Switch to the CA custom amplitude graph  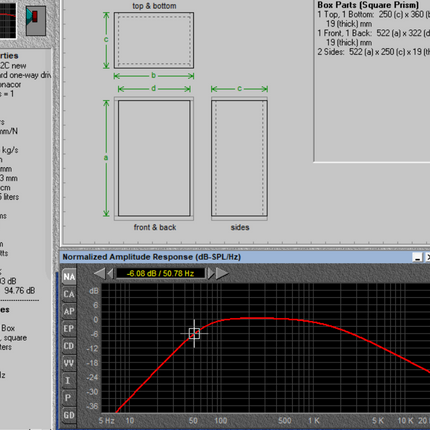coord(69,294)
